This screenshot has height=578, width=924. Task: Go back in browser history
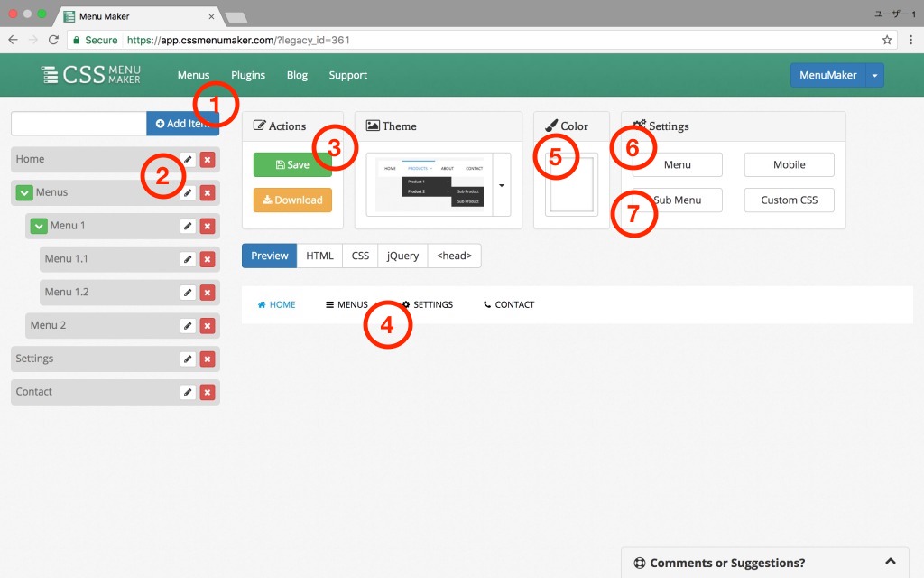[13, 40]
